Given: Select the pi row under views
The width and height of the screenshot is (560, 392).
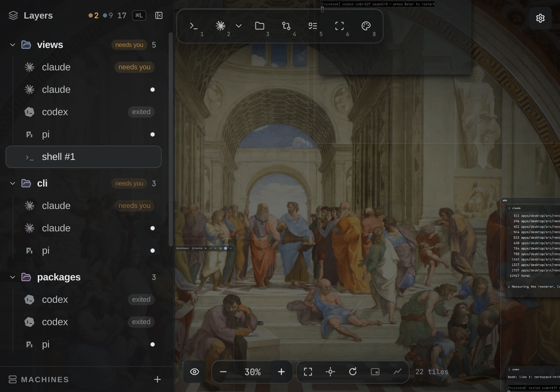Looking at the screenshot, I should click(x=83, y=134).
